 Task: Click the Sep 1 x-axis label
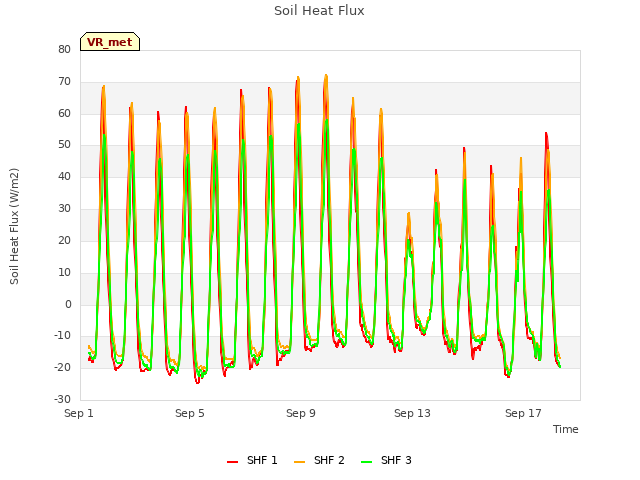pos(79,413)
